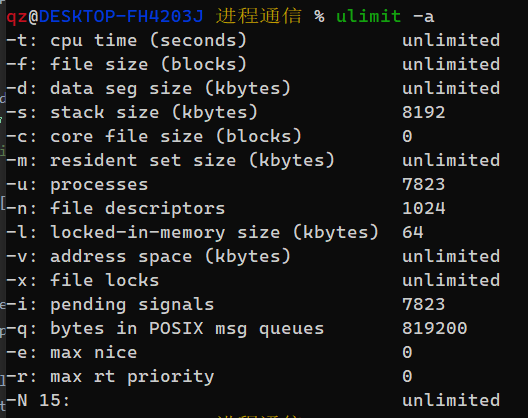The height and width of the screenshot is (418, 528).
Task: Click the username 'qz' in the prompt
Action: click(x=17, y=17)
